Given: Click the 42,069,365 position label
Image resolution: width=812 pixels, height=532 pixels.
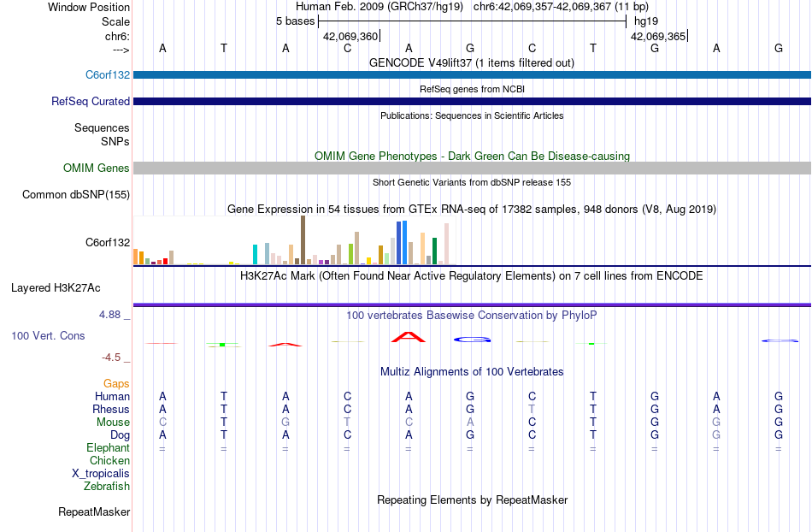Looking at the screenshot, I should 658,36.
